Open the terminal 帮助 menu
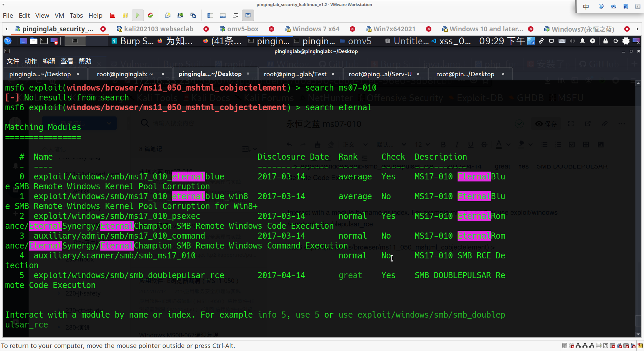Viewport: 644px width, 351px height. pos(85,61)
